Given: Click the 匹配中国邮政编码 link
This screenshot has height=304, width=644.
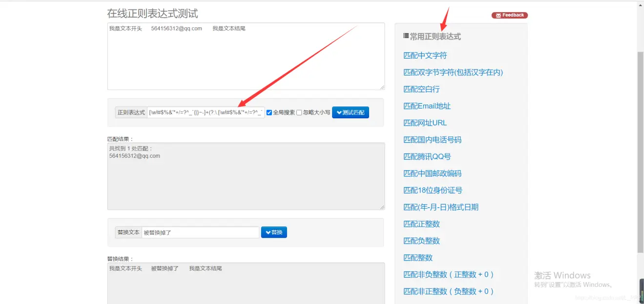Looking at the screenshot, I should [x=432, y=174].
